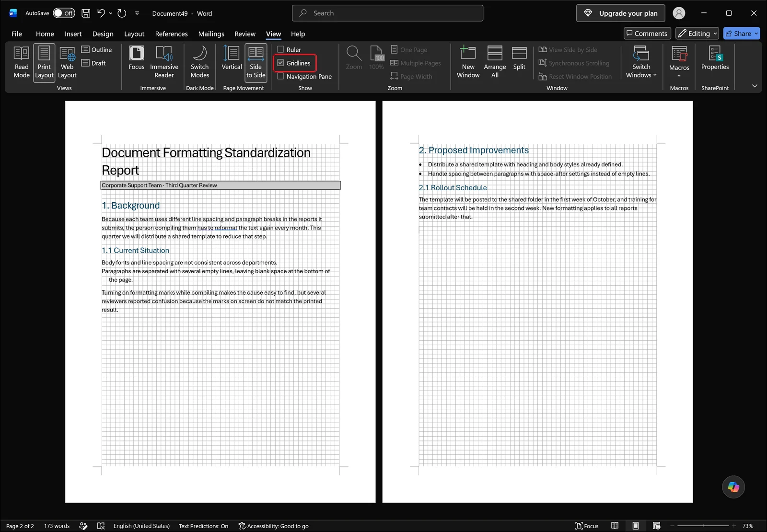Click Focus button in status bar
Screen dimensions: 767x532
tap(587, 526)
